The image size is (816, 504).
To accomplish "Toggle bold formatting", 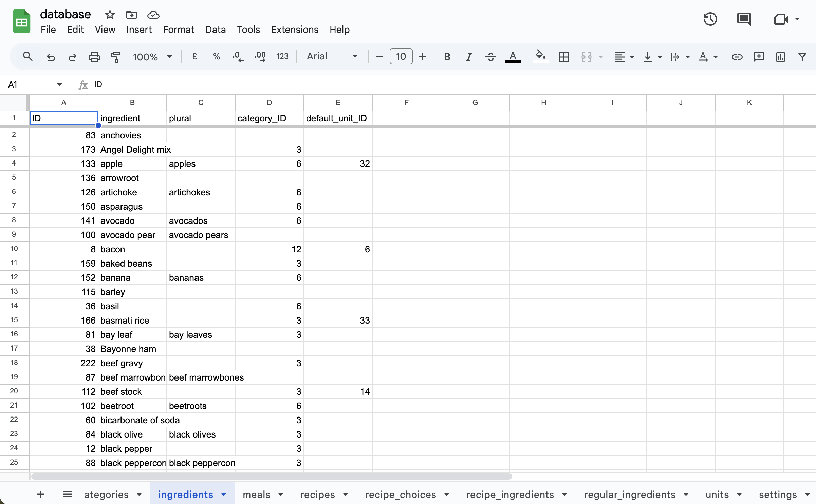I will (447, 57).
